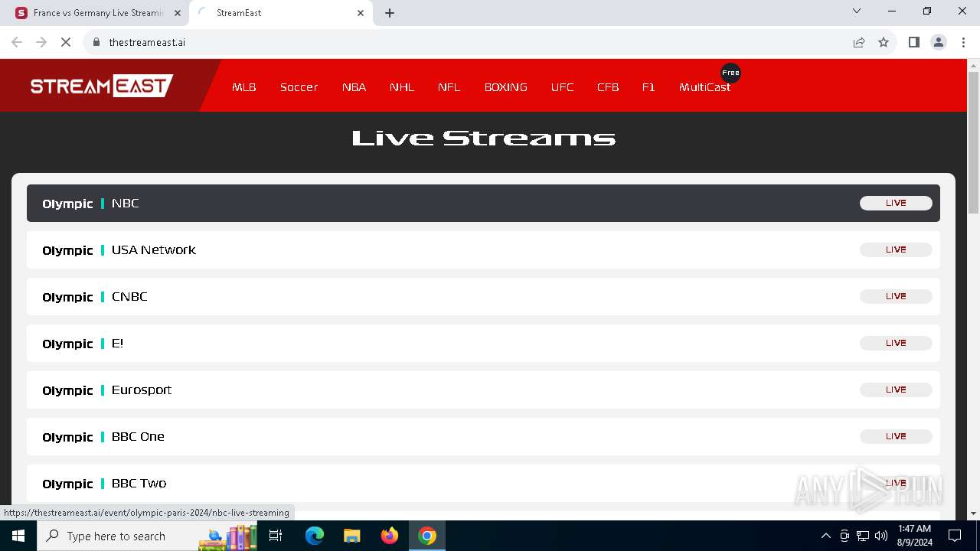Open the taskbar clock and date
This screenshot has height=551, width=980.
pos(914,536)
